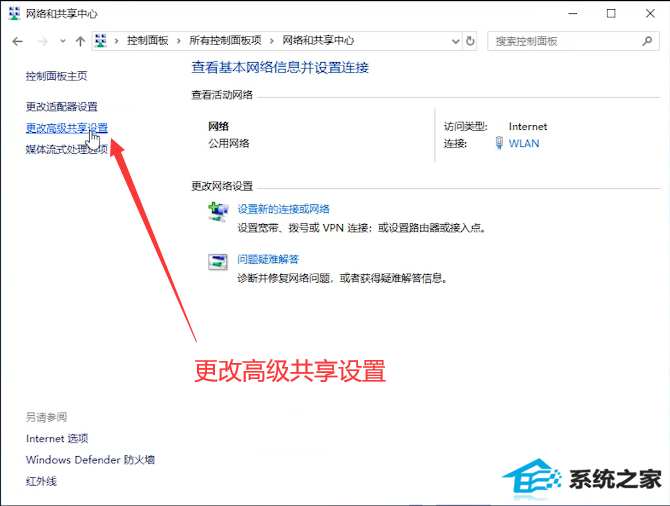The width and height of the screenshot is (670, 506).
Task: Click the troubleshooting icon
Action: pos(218,262)
